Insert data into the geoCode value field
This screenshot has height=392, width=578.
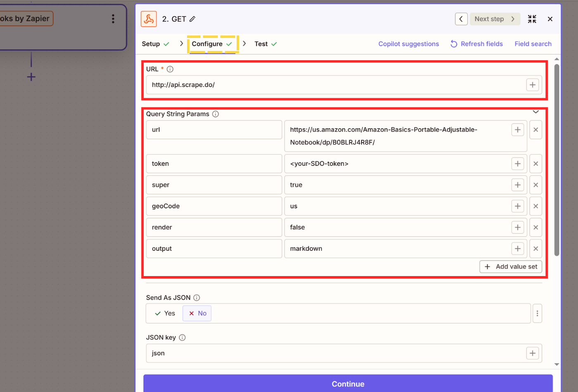click(517, 206)
